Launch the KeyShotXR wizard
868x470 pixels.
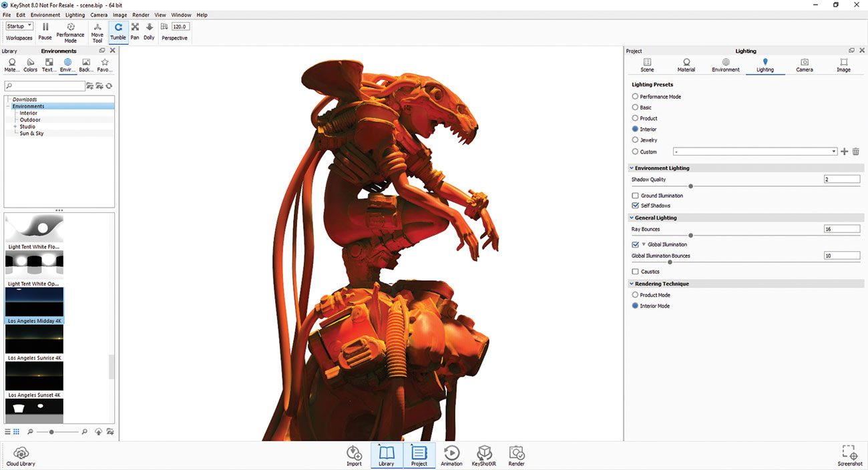484,455
